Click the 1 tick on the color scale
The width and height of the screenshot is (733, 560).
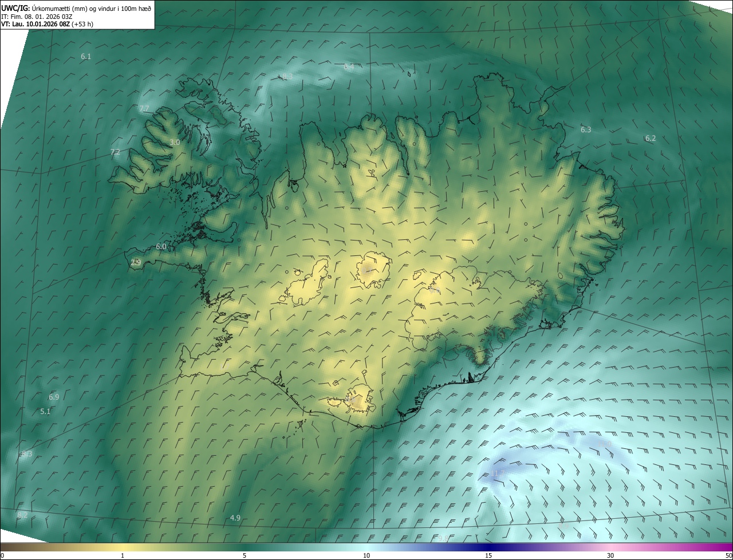tap(123, 555)
